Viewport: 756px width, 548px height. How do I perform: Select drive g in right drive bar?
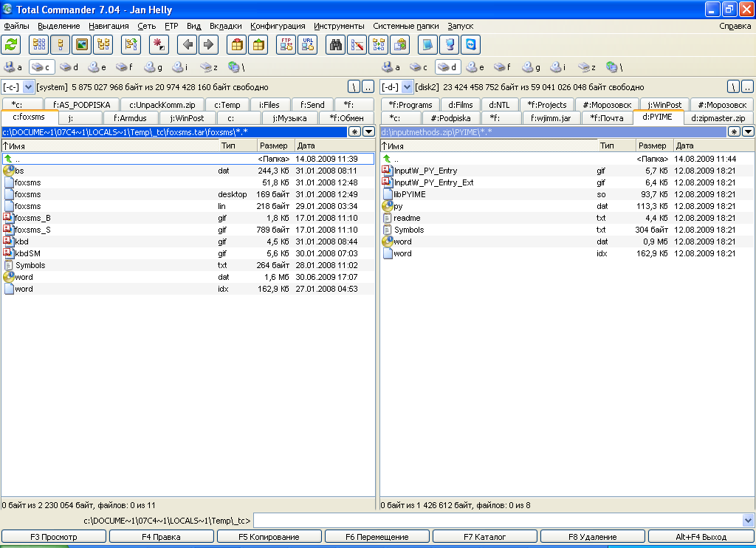532,67
